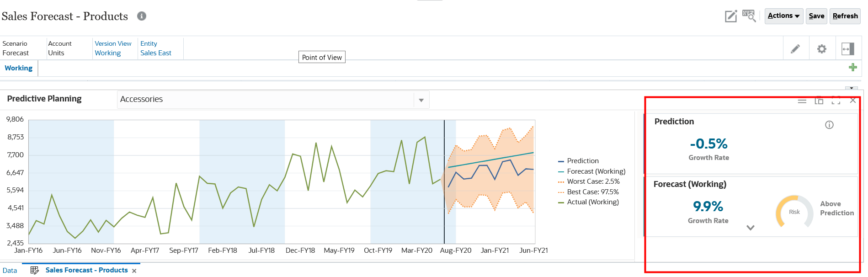Viewport: 868px width, 277px height.
Task: Expand the Forecast (Working) details chevron
Action: click(x=750, y=227)
